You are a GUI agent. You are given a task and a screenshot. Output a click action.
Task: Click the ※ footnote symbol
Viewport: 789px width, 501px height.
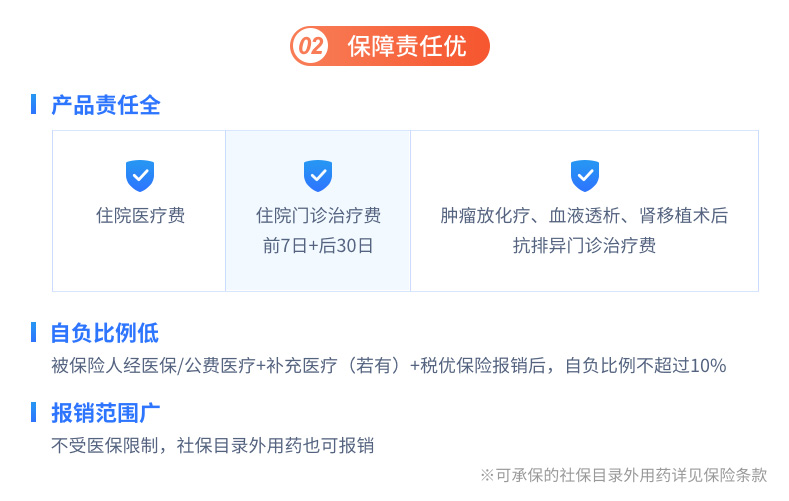tap(487, 475)
